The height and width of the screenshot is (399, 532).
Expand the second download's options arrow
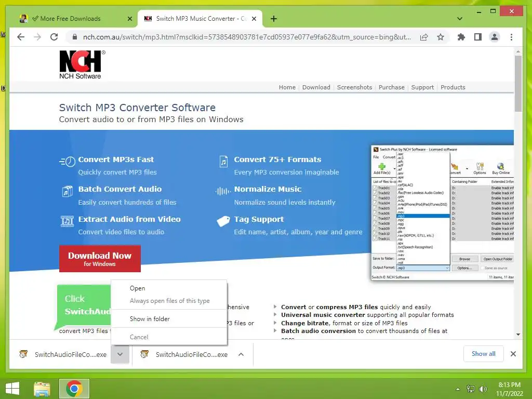click(x=241, y=354)
